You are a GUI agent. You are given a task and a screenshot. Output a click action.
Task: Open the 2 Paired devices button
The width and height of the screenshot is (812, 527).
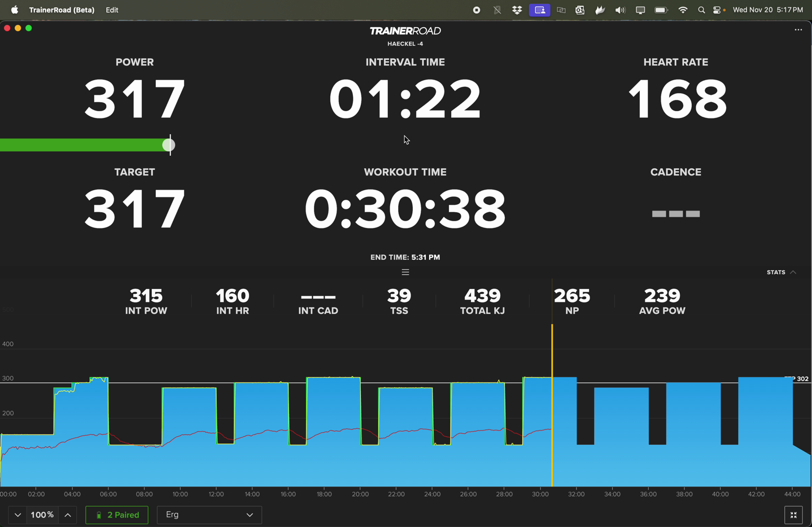[x=117, y=515]
